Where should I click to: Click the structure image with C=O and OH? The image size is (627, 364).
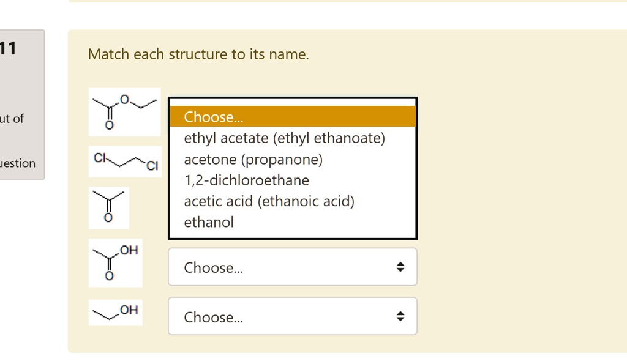click(115, 262)
